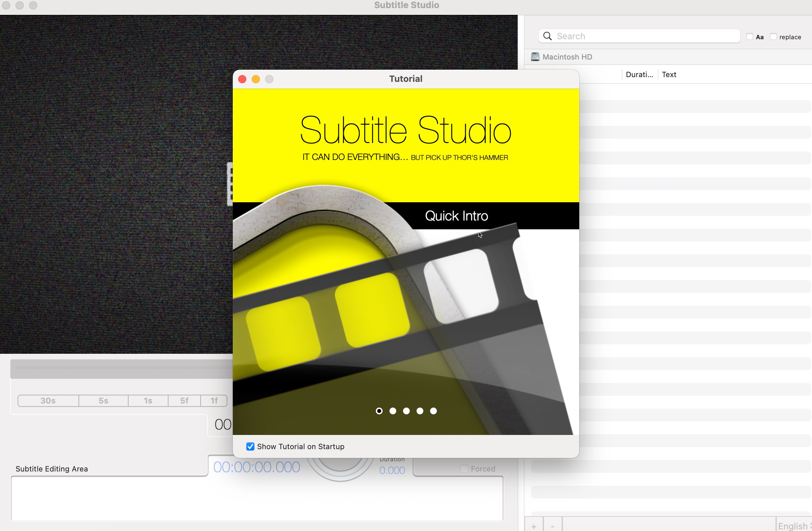Select the Text column header
812x531 pixels.
click(669, 74)
